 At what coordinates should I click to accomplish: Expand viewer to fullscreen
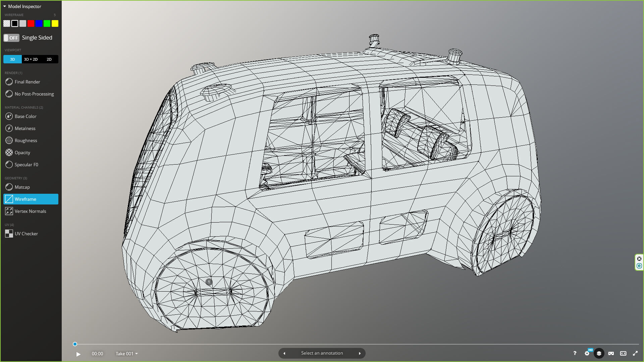tap(635, 353)
